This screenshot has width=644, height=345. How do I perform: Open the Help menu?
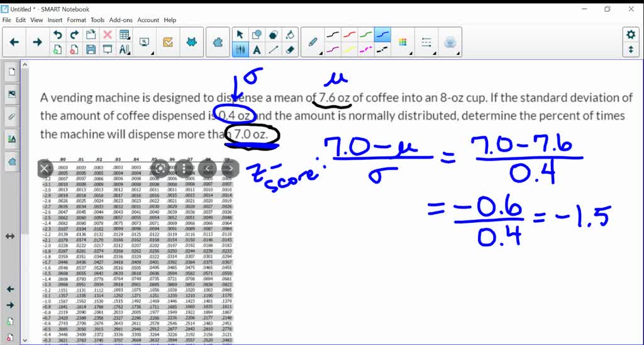(x=170, y=20)
